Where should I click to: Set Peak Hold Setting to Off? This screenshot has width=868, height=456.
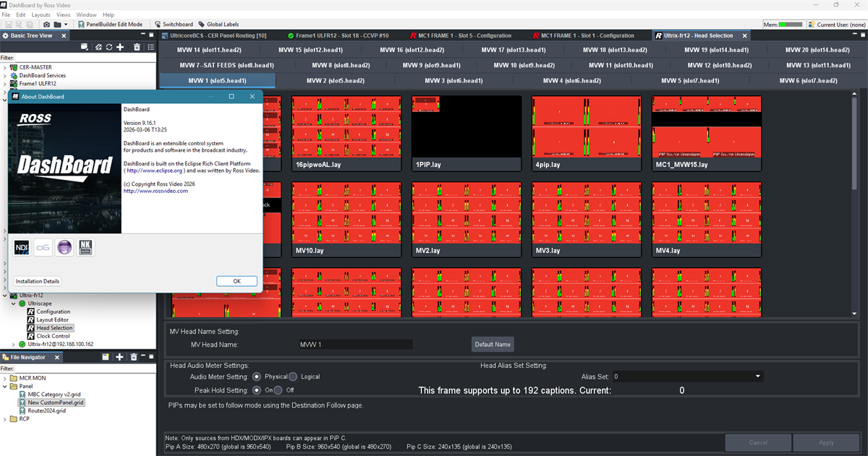tap(278, 390)
